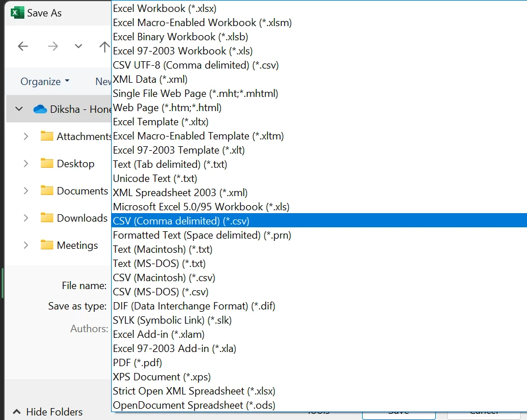Image resolution: width=527 pixels, height=420 pixels.
Task: Open the Desktop folder in tree
Action: [x=75, y=163]
